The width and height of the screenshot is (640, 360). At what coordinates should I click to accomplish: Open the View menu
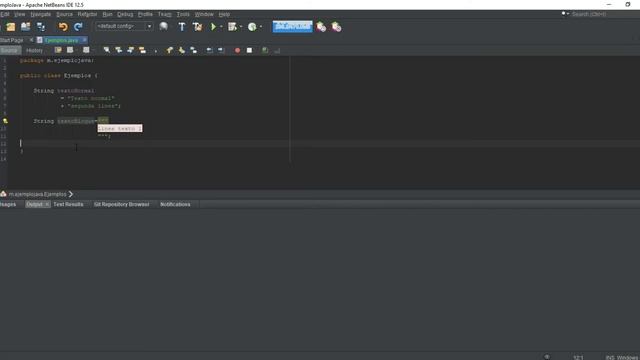coord(20,14)
